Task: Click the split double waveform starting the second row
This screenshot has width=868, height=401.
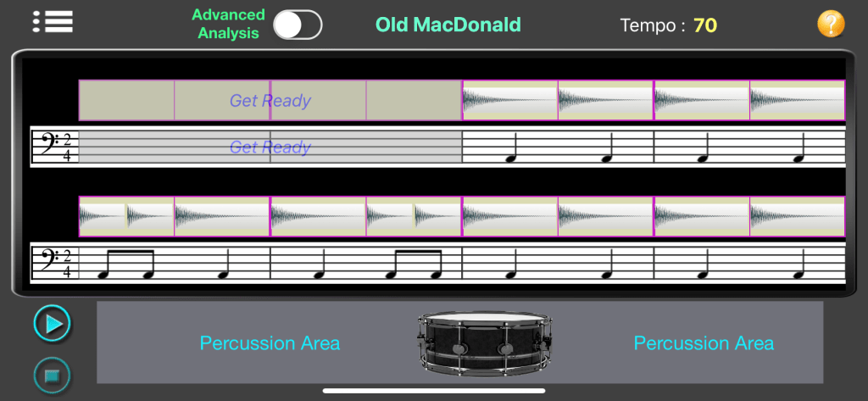Action: point(126,216)
